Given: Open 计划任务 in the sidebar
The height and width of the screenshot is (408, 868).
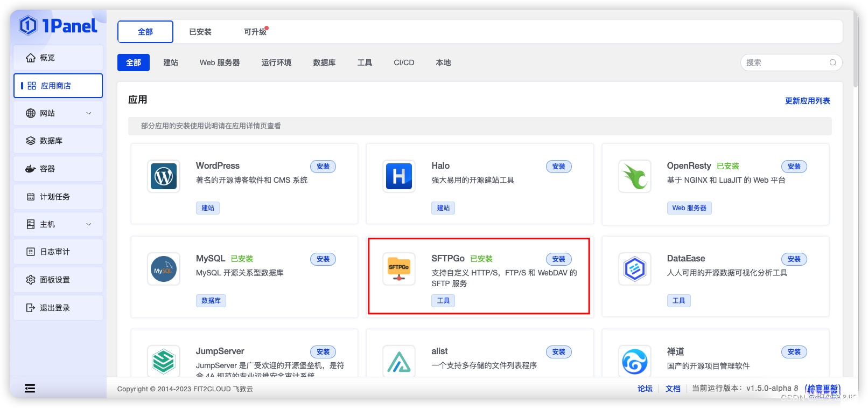Looking at the screenshot, I should click(58, 197).
